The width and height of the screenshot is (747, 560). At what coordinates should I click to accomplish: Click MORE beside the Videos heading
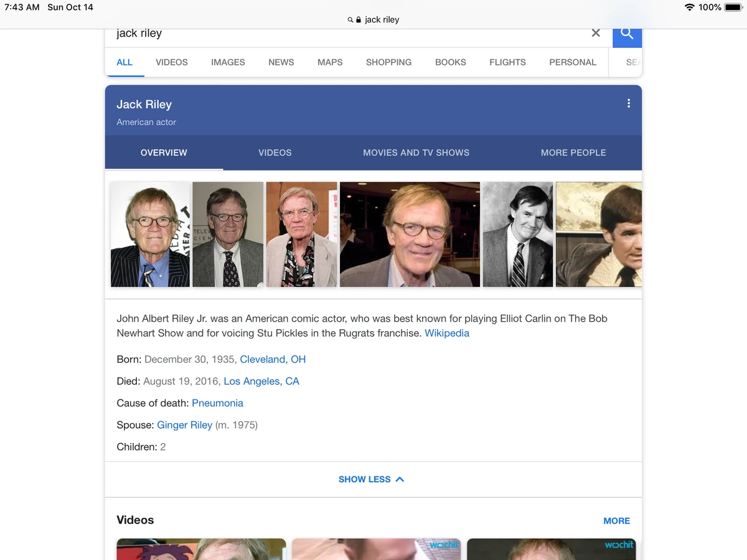(x=617, y=521)
